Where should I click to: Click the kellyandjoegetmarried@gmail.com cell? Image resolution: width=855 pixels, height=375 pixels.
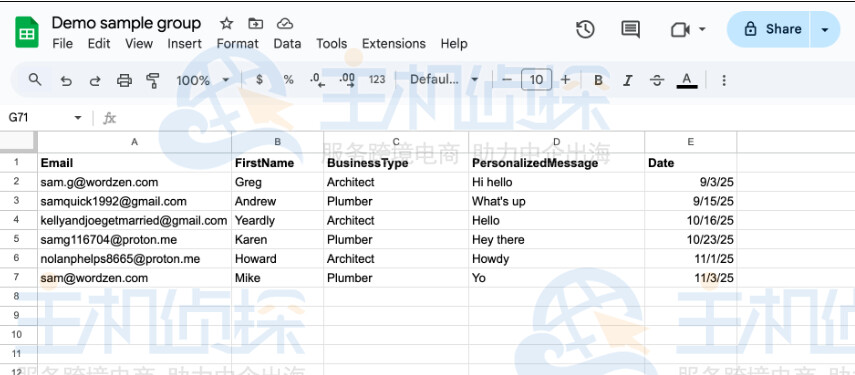tap(135, 220)
